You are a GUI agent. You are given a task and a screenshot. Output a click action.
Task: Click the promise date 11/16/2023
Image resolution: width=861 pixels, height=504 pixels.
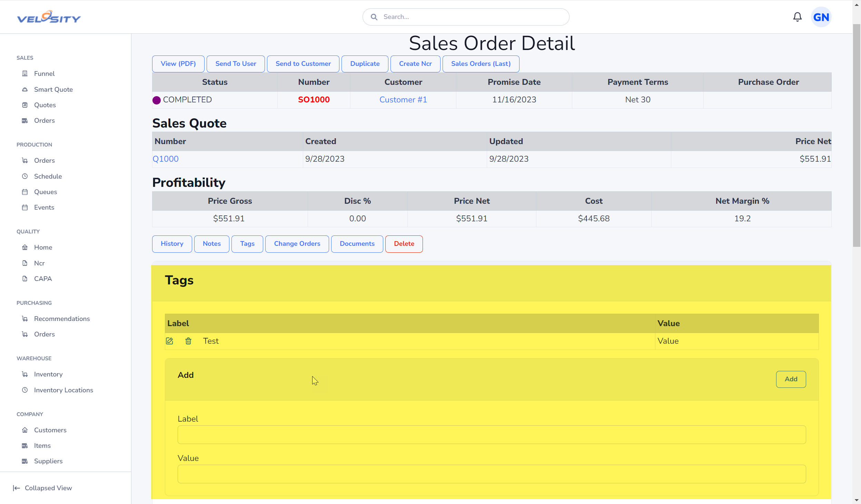(514, 100)
